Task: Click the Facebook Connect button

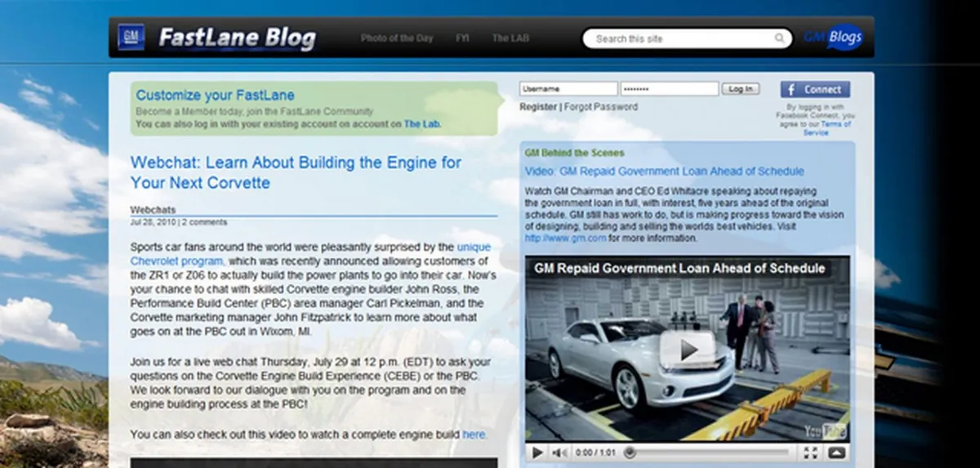Action: (815, 89)
